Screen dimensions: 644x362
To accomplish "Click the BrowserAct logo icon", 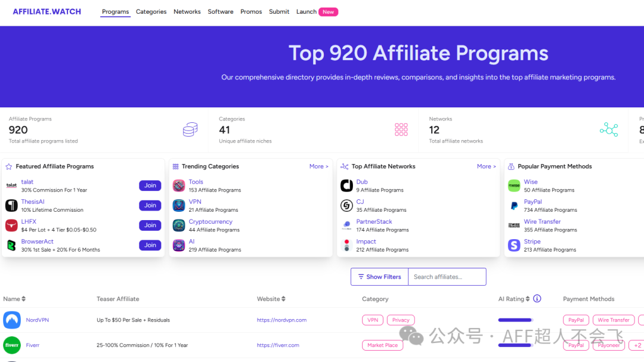I will click(11, 245).
